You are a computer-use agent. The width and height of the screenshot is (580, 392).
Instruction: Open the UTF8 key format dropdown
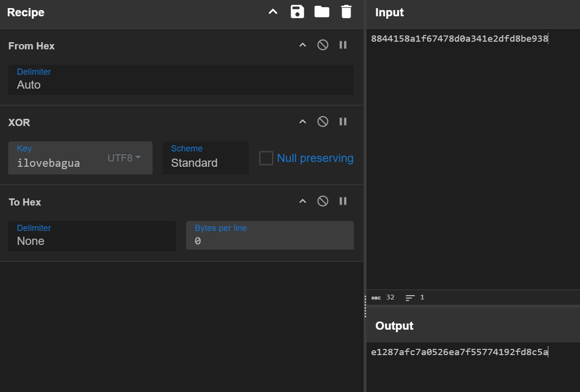[124, 158]
